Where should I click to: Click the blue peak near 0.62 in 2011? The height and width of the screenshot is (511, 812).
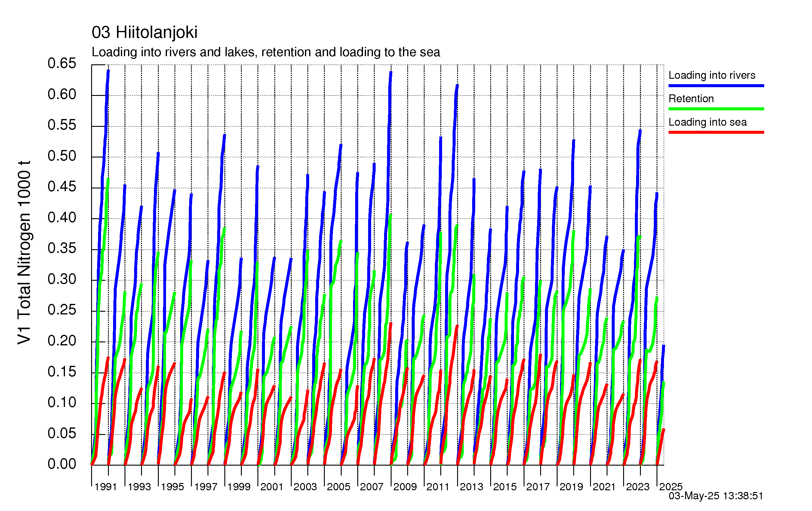[x=457, y=85]
